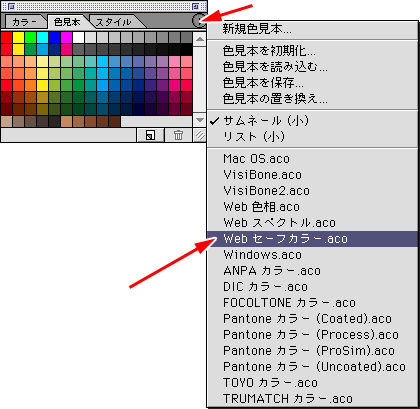This screenshot has height=409, width=420.
Task: Choose 色見本を初期化... menu item
Action: point(312,51)
